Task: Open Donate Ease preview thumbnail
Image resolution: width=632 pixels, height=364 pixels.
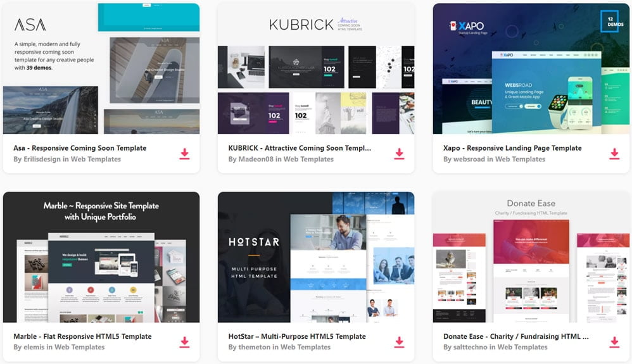Action: pos(531,257)
